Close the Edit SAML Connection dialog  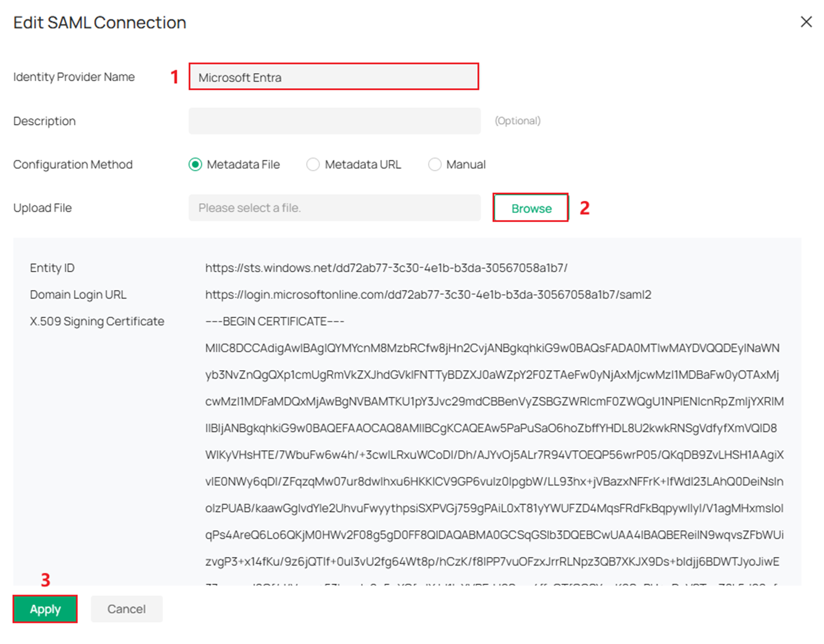click(806, 22)
